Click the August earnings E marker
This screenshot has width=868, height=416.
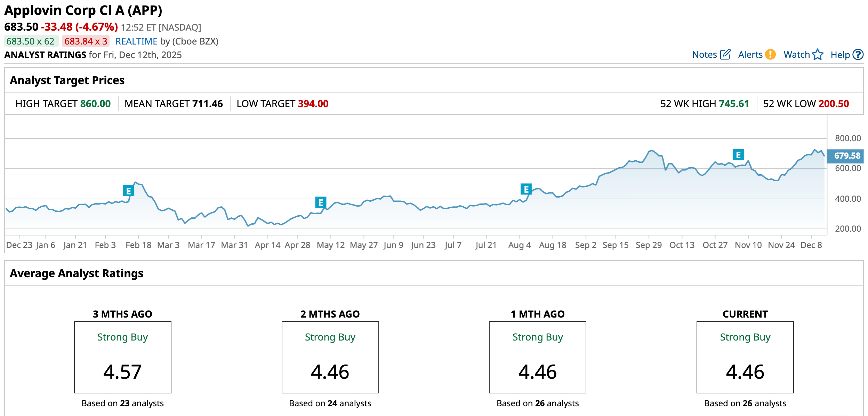(526, 189)
